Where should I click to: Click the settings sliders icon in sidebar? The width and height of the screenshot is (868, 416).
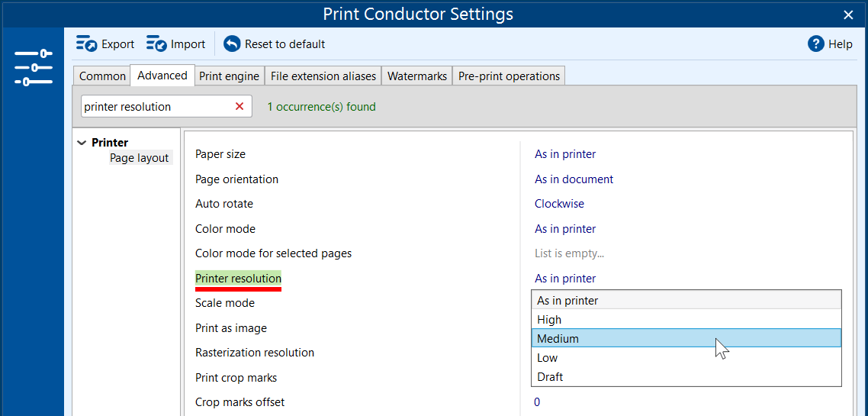pyautogui.click(x=33, y=67)
